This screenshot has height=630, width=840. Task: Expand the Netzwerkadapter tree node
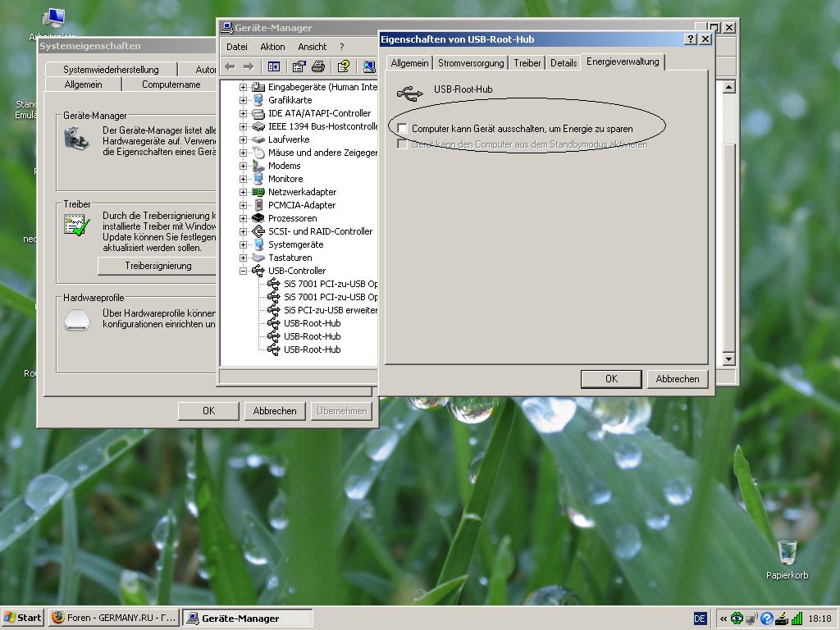tap(244, 192)
